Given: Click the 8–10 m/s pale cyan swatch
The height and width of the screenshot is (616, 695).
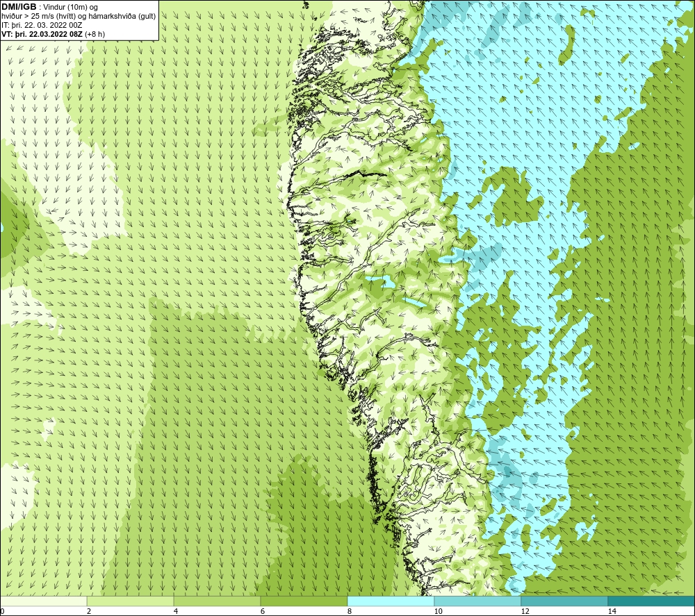Looking at the screenshot, I should coord(391,601).
